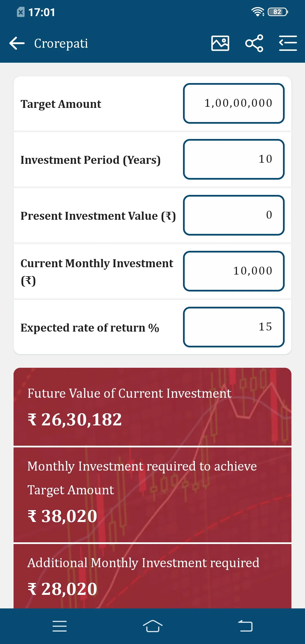The image size is (305, 644).
Task: Tap the Target Amount label
Action: click(61, 104)
